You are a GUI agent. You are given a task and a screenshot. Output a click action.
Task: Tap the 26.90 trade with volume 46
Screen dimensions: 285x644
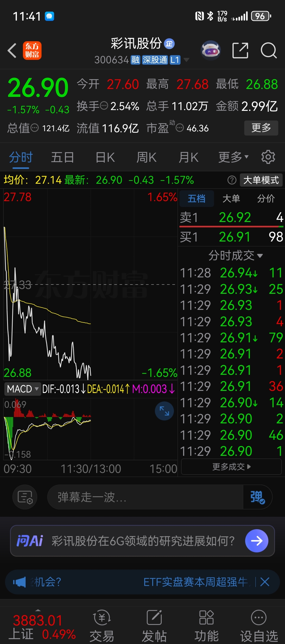pos(231,435)
